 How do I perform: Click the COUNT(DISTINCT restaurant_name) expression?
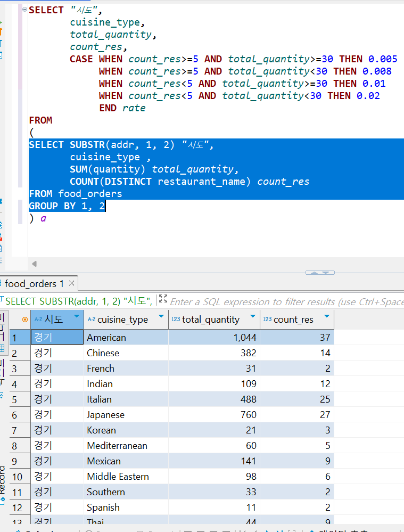160,182
